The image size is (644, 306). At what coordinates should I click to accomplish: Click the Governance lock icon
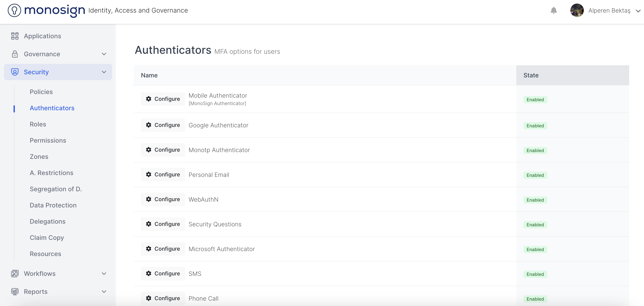15,54
